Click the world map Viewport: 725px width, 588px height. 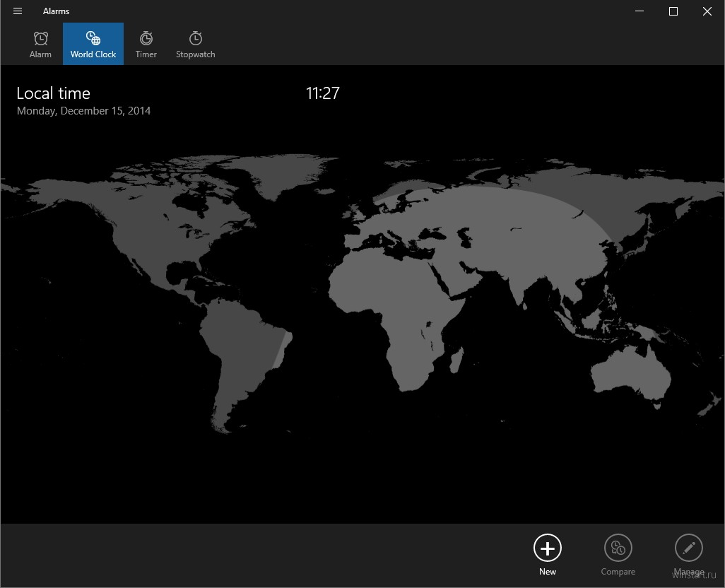(362, 293)
